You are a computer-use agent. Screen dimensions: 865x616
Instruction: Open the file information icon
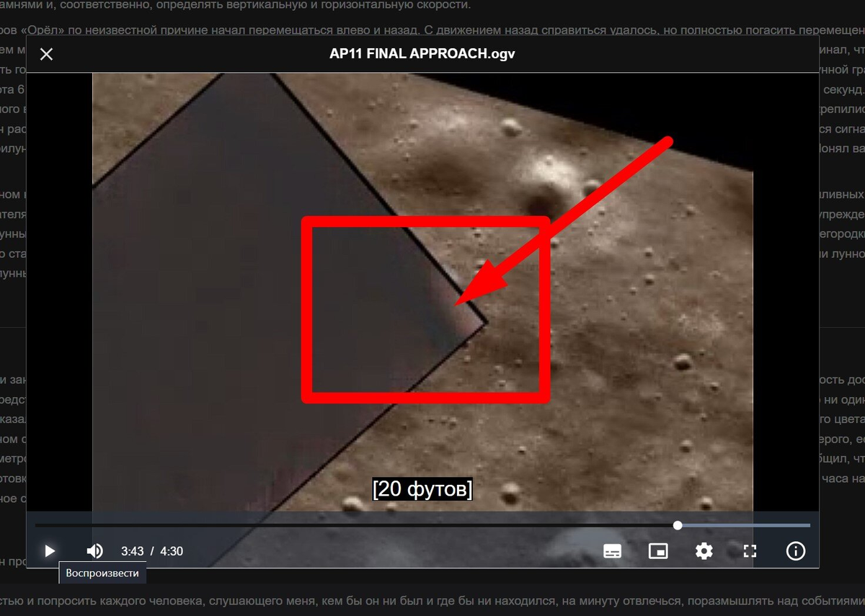coord(795,551)
